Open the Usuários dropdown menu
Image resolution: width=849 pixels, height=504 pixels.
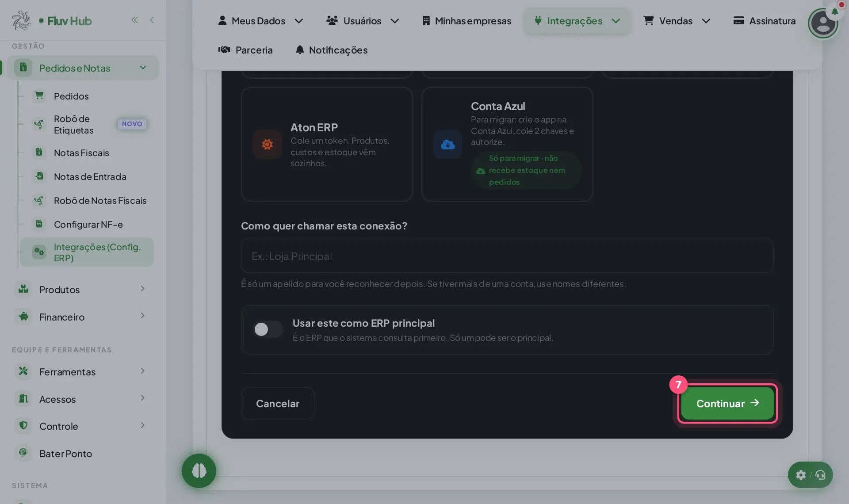(363, 21)
